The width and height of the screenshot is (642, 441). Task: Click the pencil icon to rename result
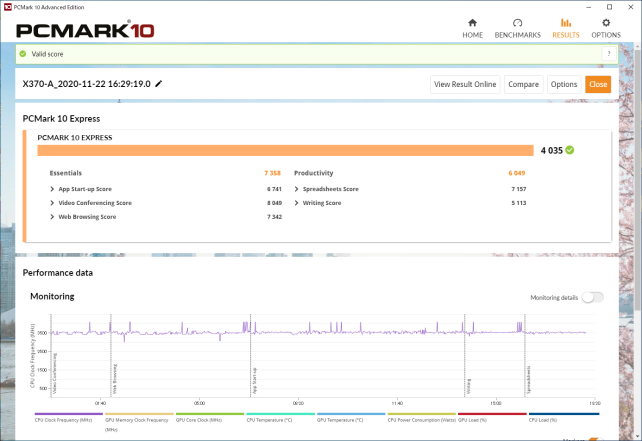click(159, 84)
